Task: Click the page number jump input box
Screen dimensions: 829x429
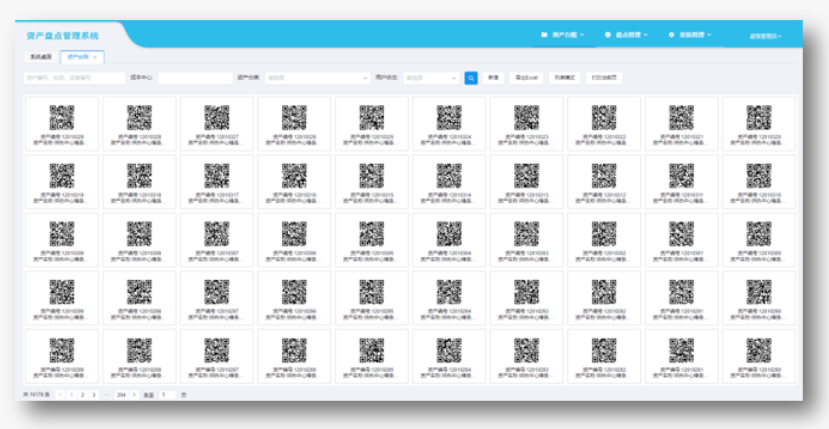Action: (x=166, y=395)
